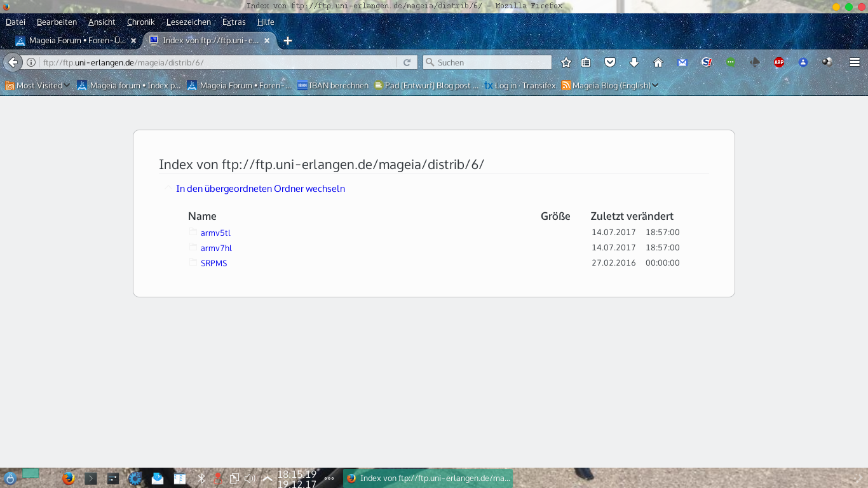
Task: Toggle the Bluetooth icon in system tray
Action: [x=201, y=478]
